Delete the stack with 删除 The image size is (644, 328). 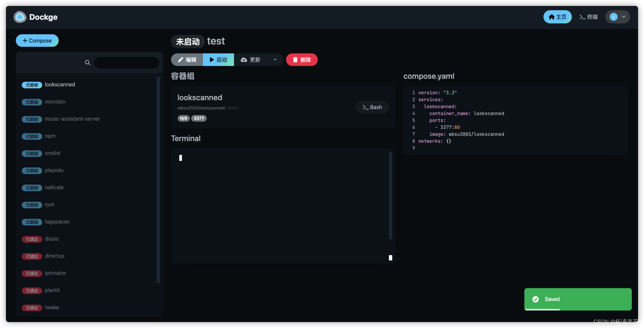point(302,60)
